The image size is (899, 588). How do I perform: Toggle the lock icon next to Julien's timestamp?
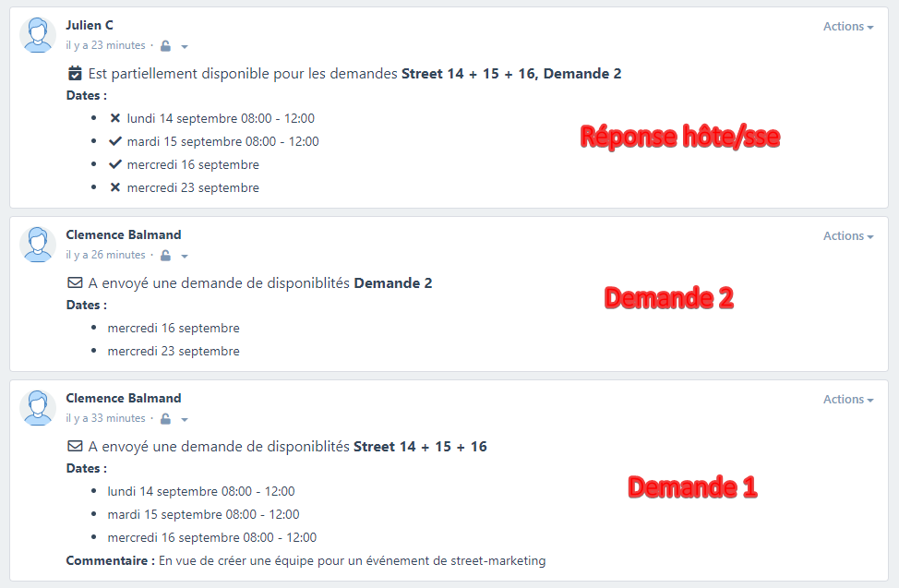[164, 45]
